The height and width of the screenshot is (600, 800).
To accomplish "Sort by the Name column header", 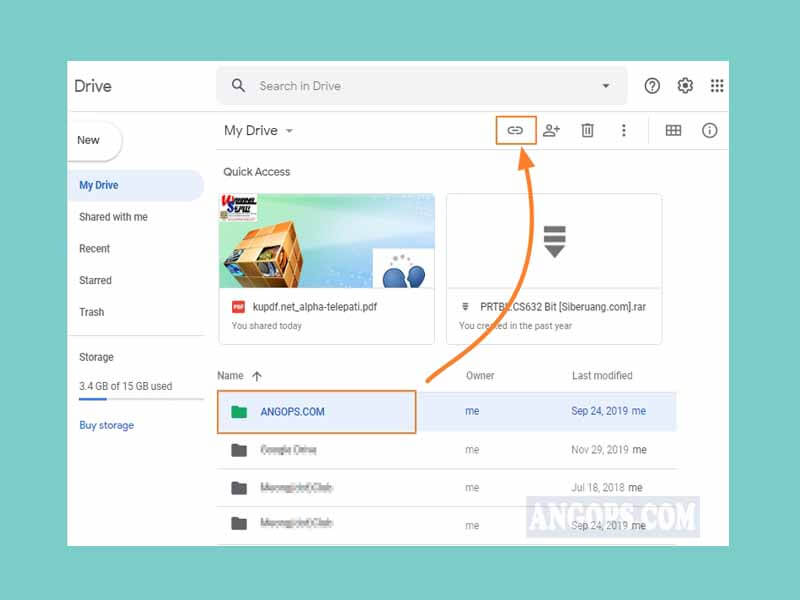I will 230,376.
